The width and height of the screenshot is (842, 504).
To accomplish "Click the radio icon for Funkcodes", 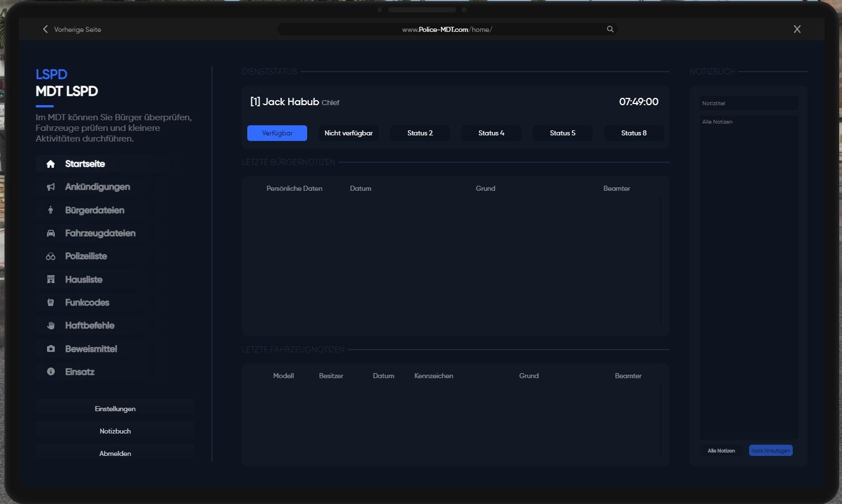I will tap(50, 302).
